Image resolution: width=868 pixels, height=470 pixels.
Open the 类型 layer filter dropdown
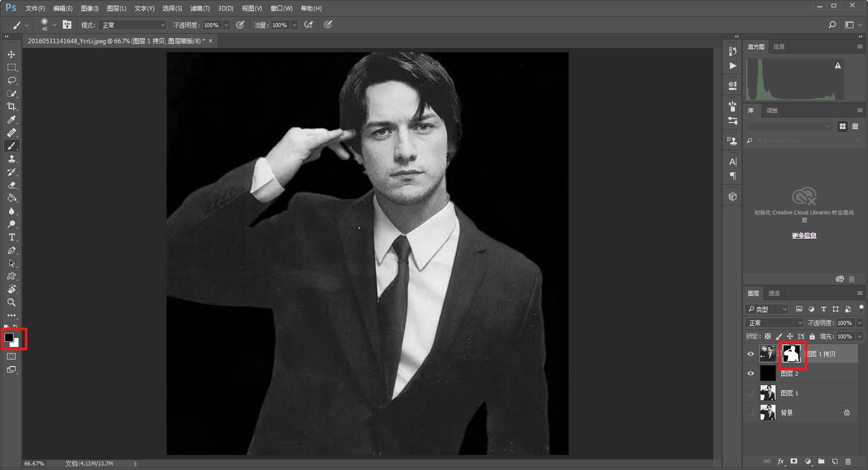(767, 309)
